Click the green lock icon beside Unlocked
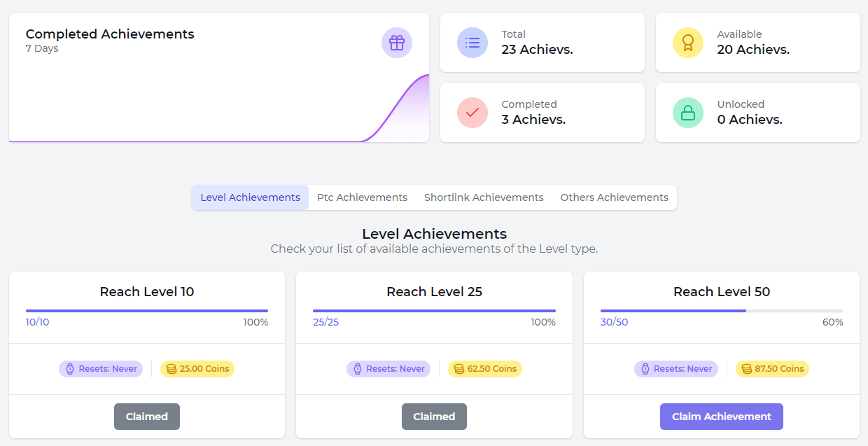This screenshot has width=868, height=446. [688, 113]
